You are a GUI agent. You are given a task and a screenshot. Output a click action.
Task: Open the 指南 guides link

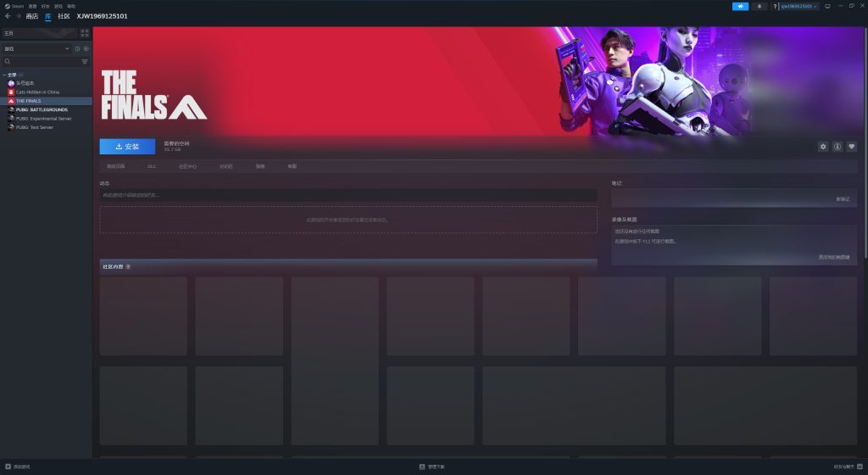click(260, 166)
